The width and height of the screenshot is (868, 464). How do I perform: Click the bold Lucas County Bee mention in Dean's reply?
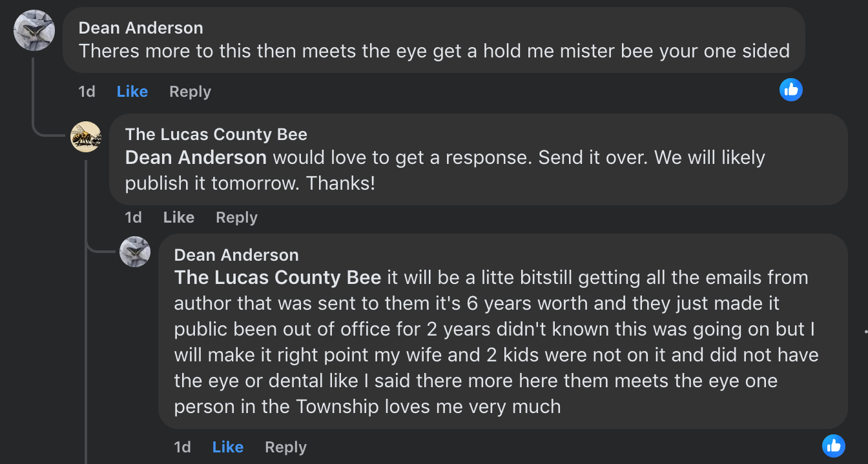(x=278, y=277)
